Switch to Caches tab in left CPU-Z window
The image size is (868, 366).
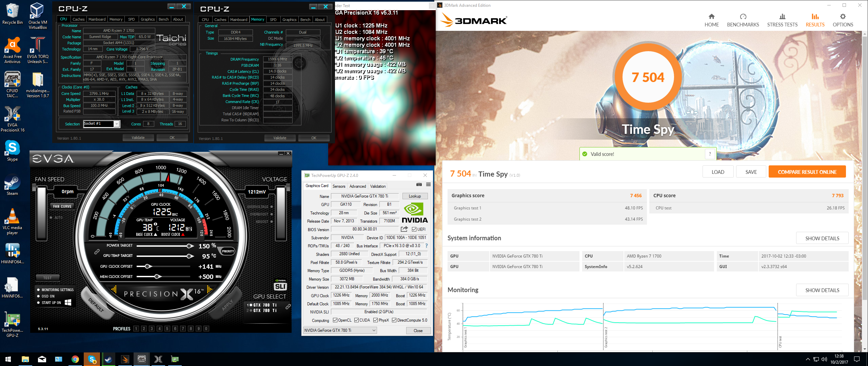pos(78,19)
